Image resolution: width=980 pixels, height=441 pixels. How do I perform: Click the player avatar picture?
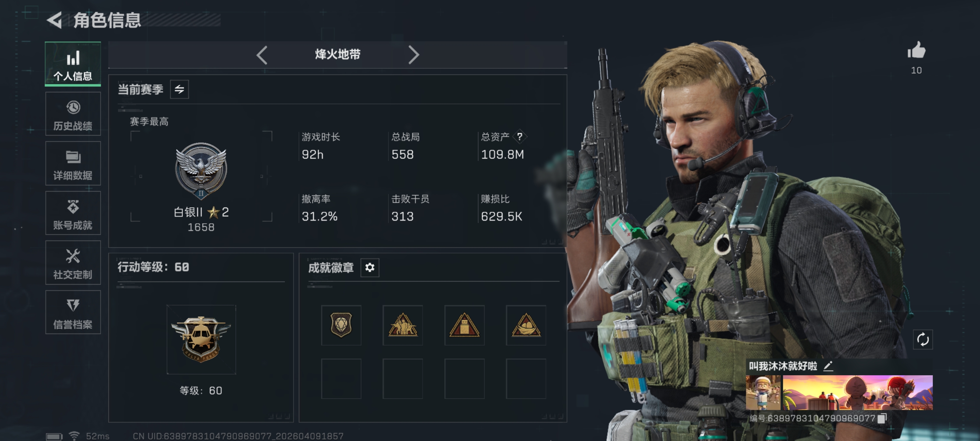763,393
